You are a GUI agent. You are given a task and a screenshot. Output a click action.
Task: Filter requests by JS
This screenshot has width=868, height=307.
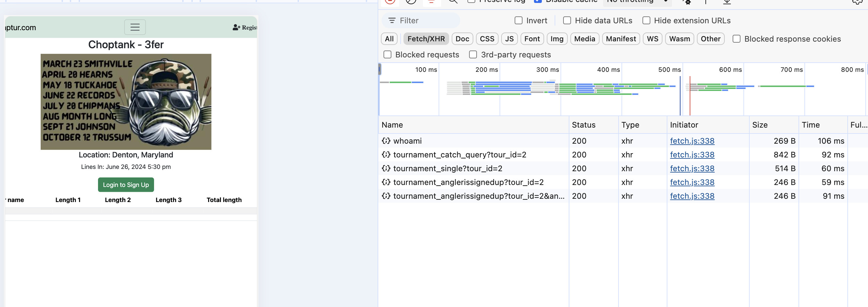[x=509, y=39]
